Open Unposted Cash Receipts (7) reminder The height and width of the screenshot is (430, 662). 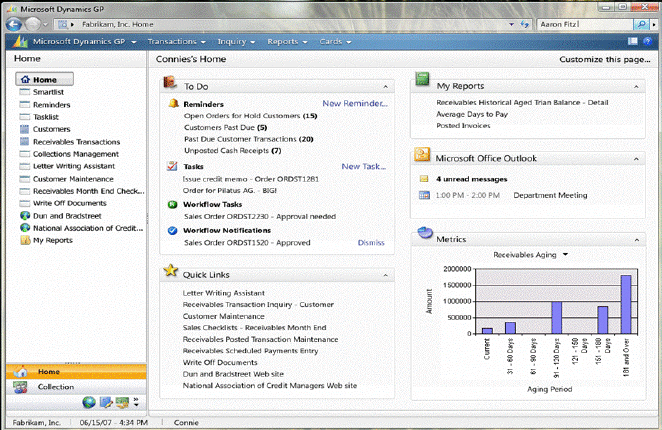coord(233,150)
